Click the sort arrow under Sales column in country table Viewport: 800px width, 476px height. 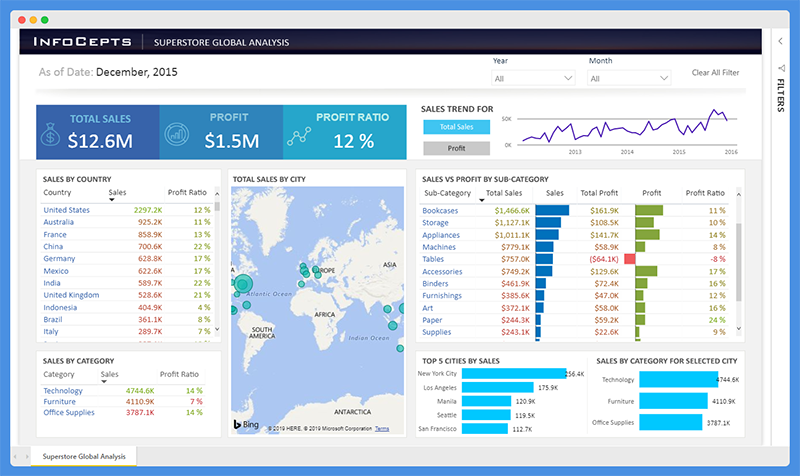click(x=111, y=199)
